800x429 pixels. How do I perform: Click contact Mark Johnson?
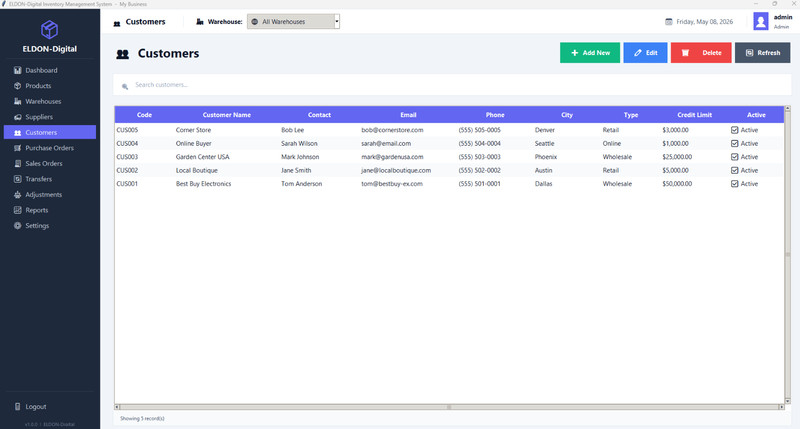click(300, 157)
